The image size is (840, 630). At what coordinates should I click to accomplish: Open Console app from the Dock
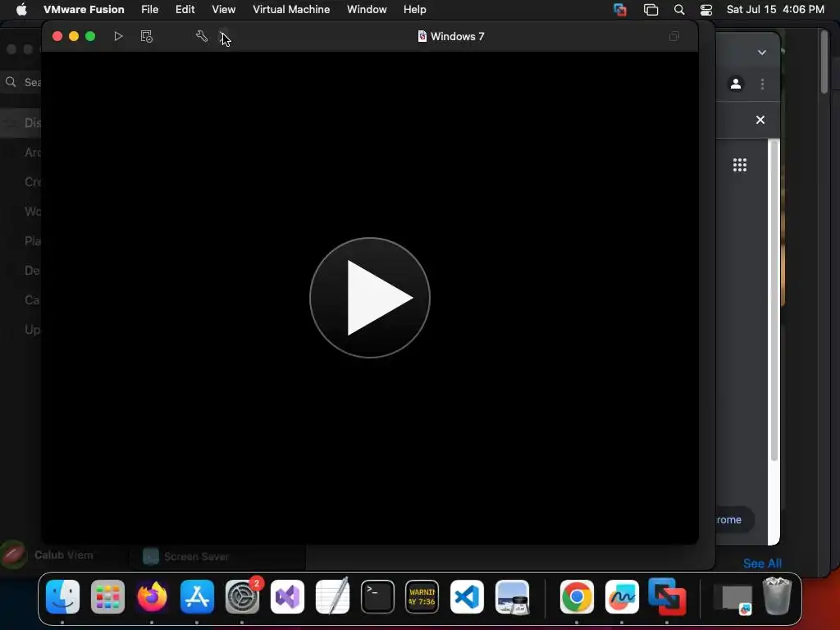422,597
